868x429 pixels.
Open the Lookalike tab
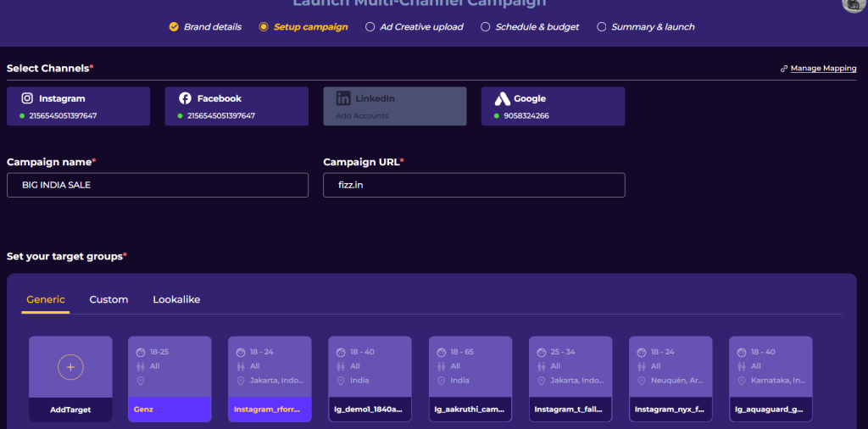tap(176, 299)
